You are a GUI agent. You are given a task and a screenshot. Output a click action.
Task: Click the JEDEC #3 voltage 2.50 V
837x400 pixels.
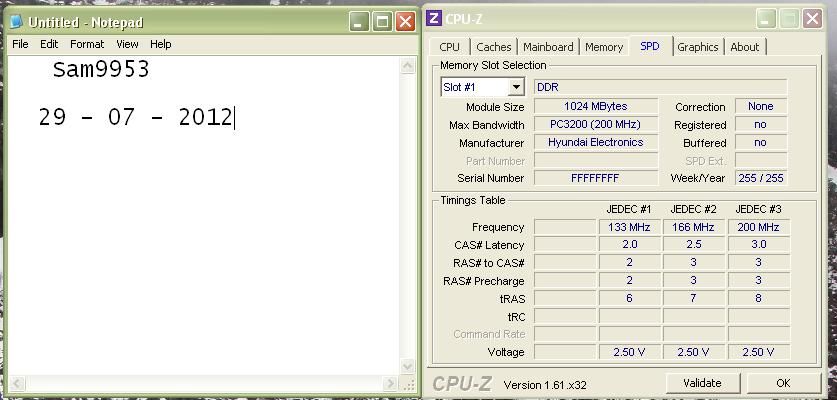click(x=759, y=352)
